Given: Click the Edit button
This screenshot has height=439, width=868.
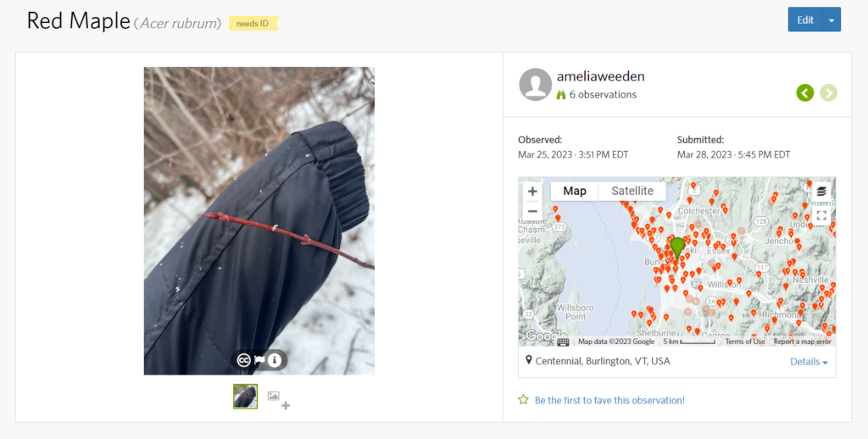Looking at the screenshot, I should 805,20.
